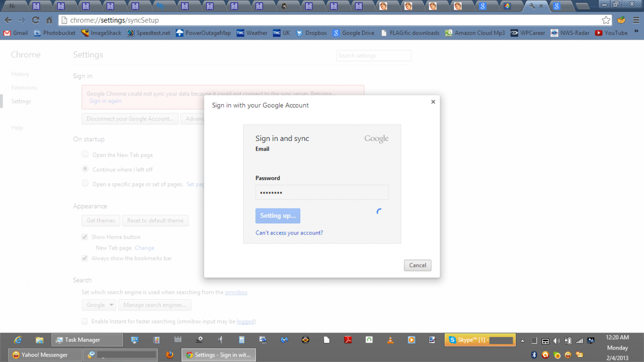Screen dimensions: 644x362
Task: Switch to Task Manager in the taskbar
Action: click(87, 340)
